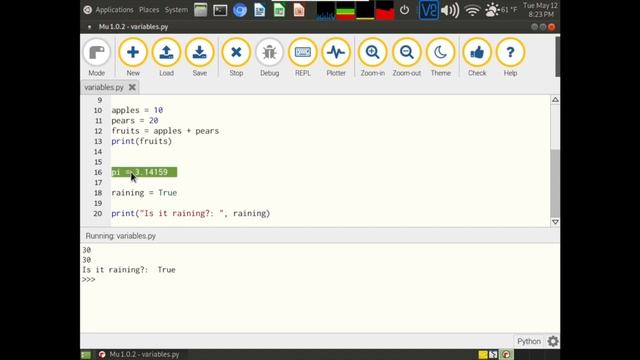640x360 pixels.
Task: Click the power button in panel
Action: click(x=404, y=10)
